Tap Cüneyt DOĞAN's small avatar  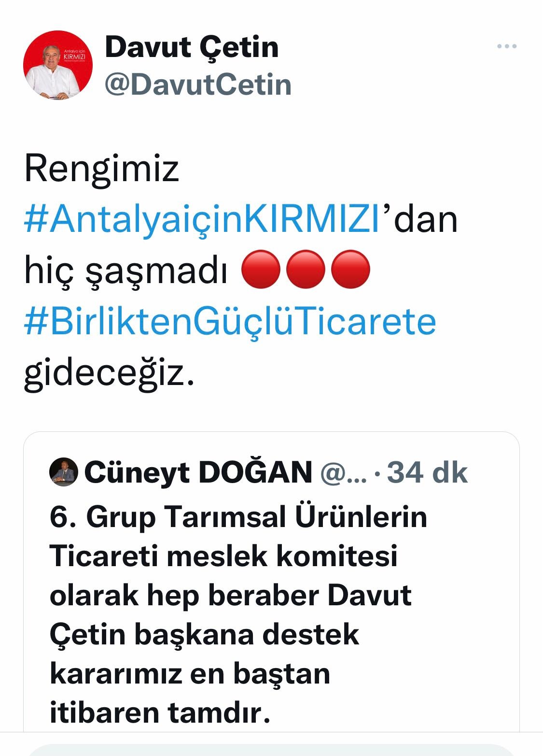pyautogui.click(x=64, y=472)
